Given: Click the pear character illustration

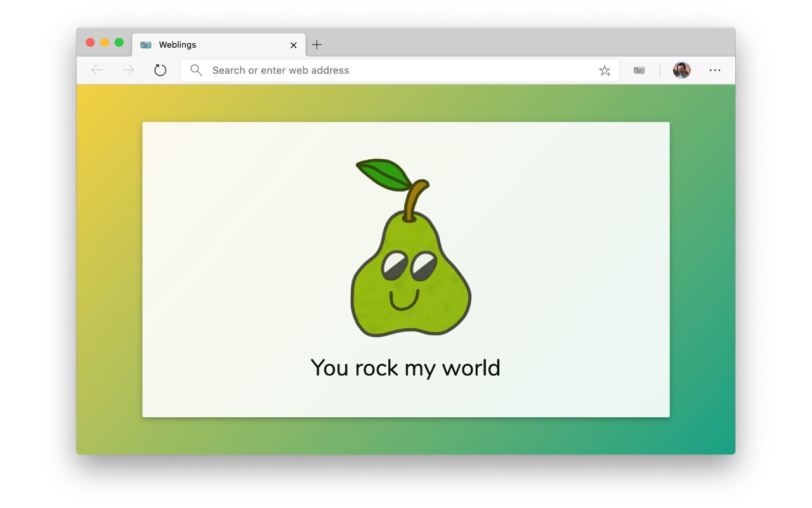Looking at the screenshot, I should [x=411, y=248].
